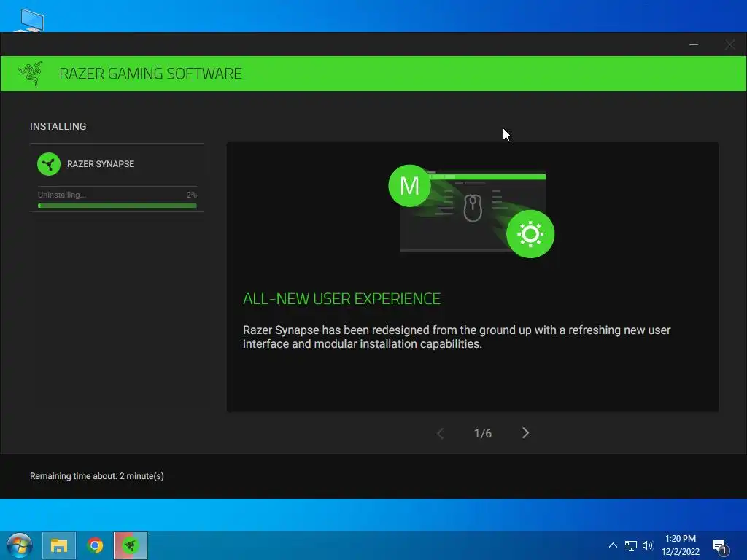Click the slide description paragraph about Razer Synapse
Image resolution: width=747 pixels, height=560 pixels.
click(x=457, y=337)
